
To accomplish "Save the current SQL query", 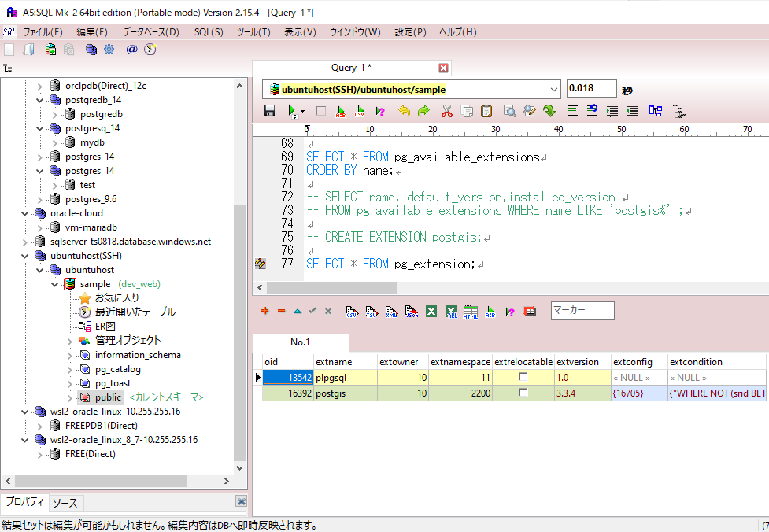I will pyautogui.click(x=269, y=110).
